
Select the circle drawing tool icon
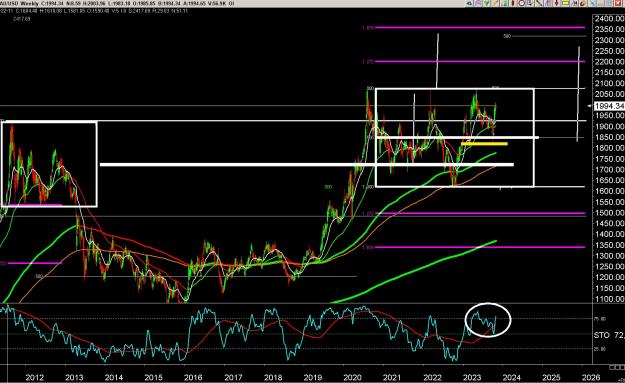click(x=522, y=3)
